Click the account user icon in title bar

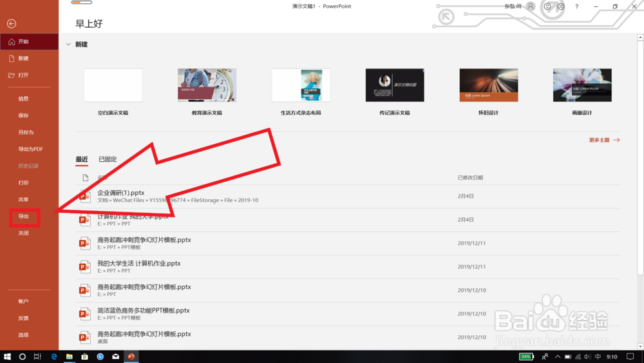(531, 6)
